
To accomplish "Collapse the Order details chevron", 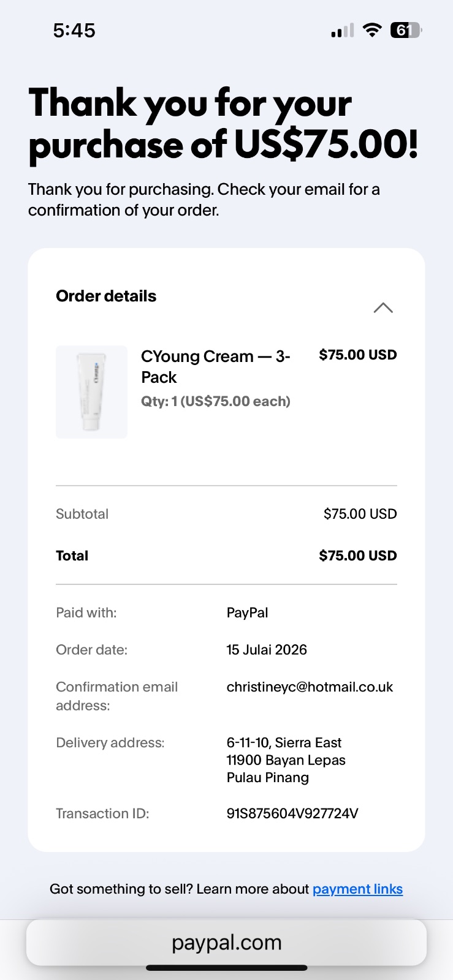I will (383, 307).
